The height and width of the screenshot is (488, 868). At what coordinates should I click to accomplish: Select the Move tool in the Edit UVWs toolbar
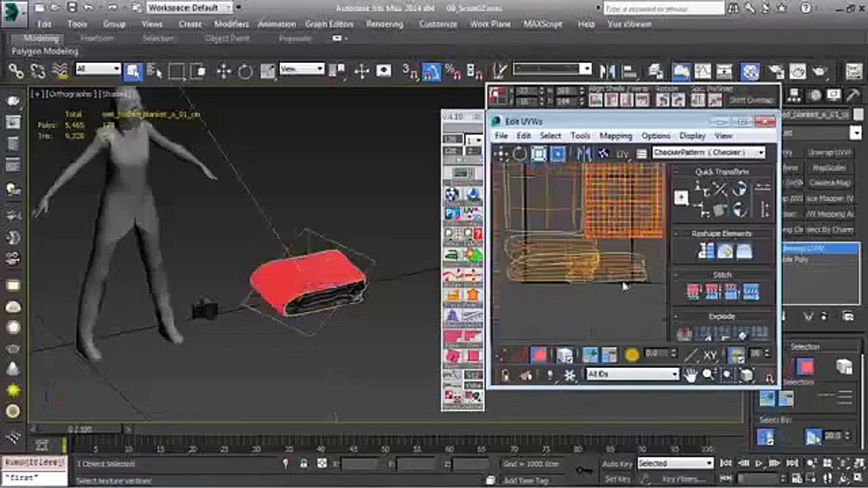coord(502,154)
